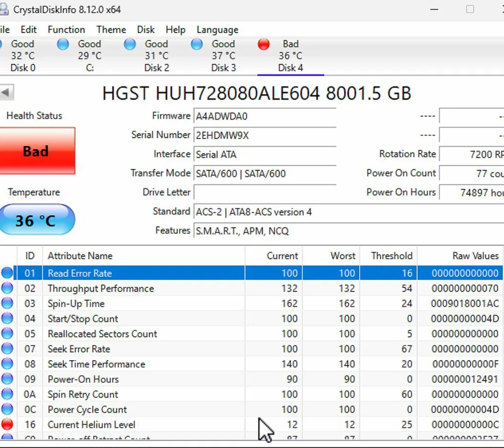The image size is (504, 448).
Task: Click raw value 0009018001AC of Spin-Up Time
Action: point(465,303)
